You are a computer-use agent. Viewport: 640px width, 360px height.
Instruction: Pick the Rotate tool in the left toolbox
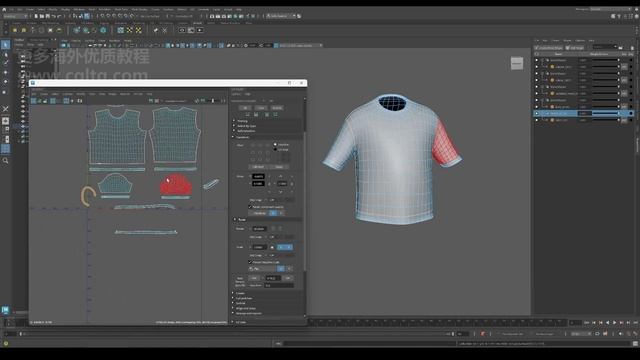(5, 82)
